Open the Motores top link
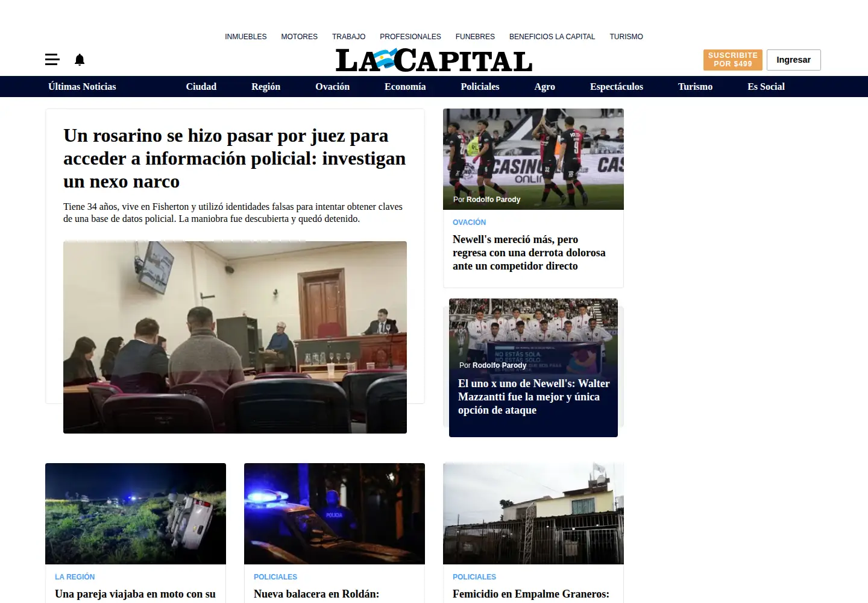Viewport: 868px width, 603px height. pyautogui.click(x=299, y=37)
